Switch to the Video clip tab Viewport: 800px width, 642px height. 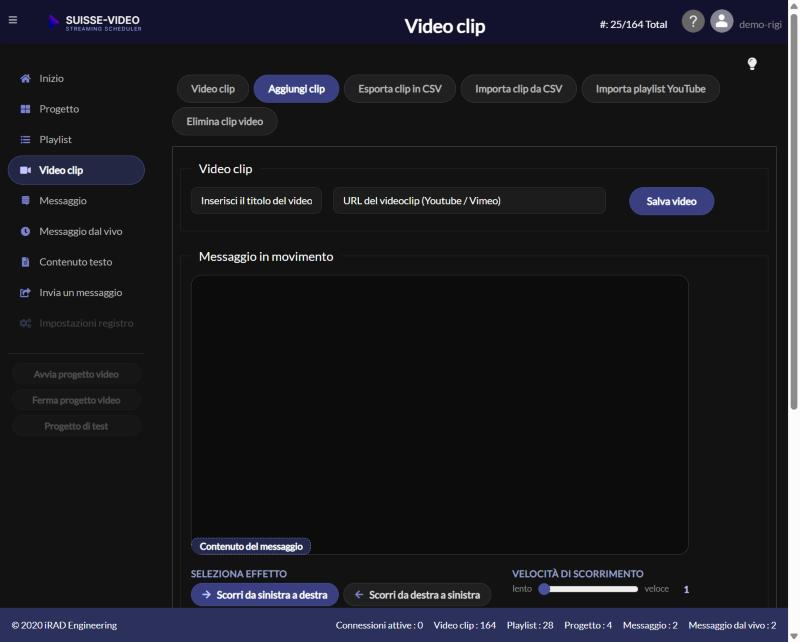(213, 89)
